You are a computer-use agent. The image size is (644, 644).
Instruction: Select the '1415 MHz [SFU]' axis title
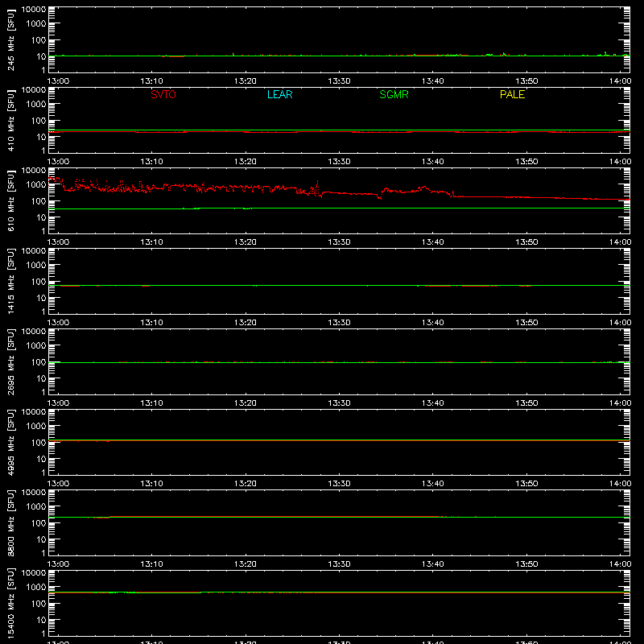[x=11, y=281]
